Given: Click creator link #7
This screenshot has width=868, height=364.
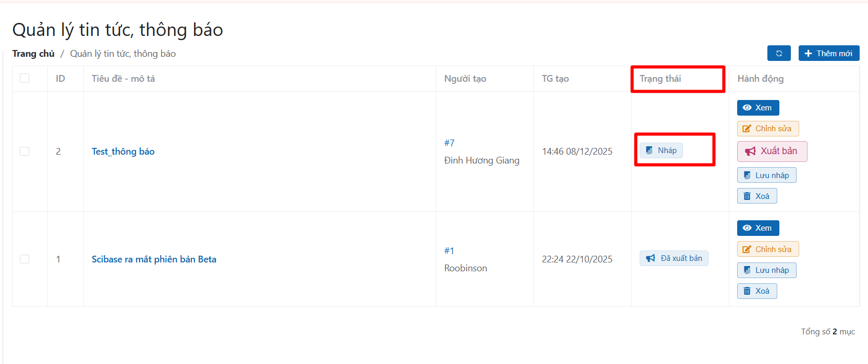Looking at the screenshot, I should tap(449, 143).
